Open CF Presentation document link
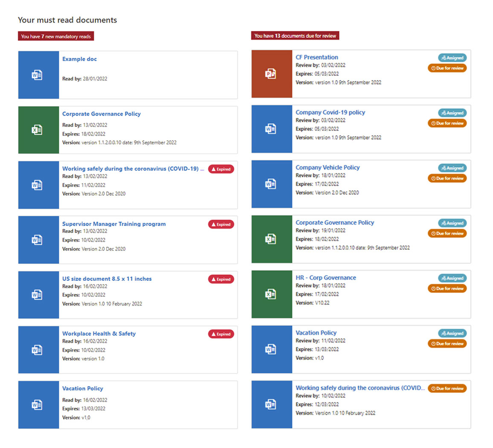Image resolution: width=493 pixels, height=448 pixels. click(x=316, y=57)
